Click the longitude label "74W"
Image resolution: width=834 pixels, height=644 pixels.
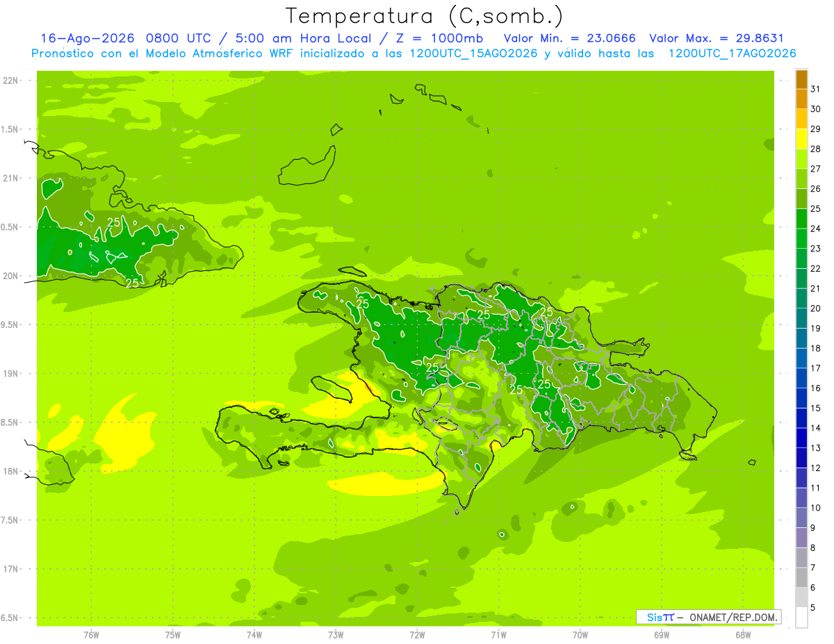pyautogui.click(x=254, y=634)
